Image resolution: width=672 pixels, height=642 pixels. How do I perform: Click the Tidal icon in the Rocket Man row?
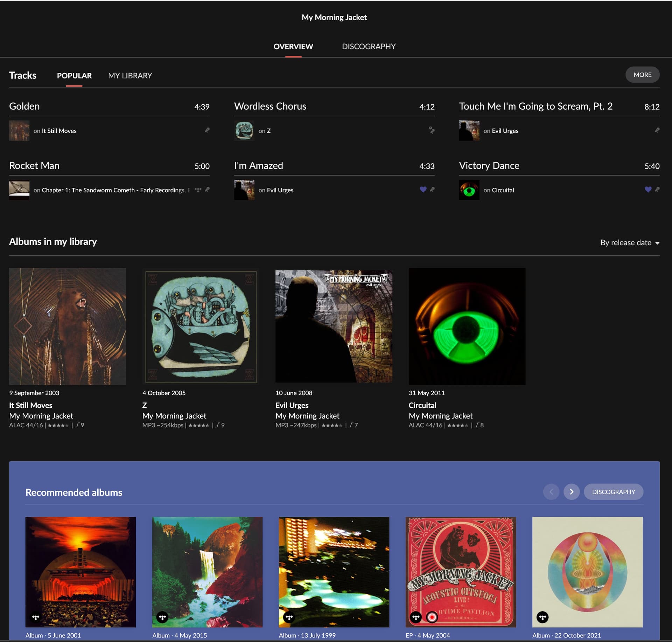[198, 190]
